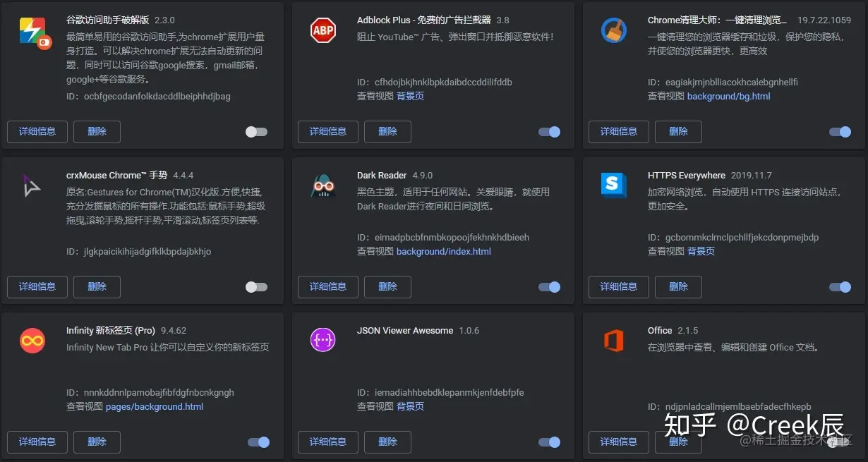The height and width of the screenshot is (462, 868).
Task: Open the 背景页 link under Adblock Plus
Action: click(x=411, y=96)
